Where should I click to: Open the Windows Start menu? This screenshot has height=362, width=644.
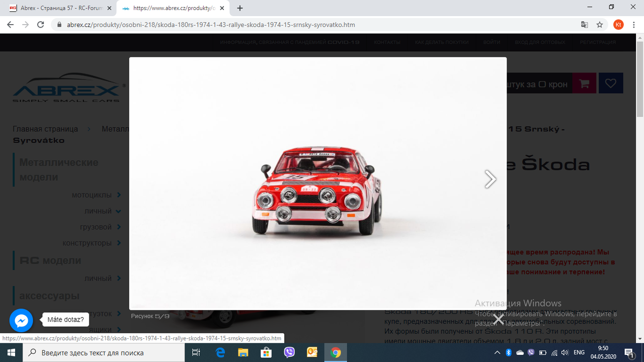[11, 352]
